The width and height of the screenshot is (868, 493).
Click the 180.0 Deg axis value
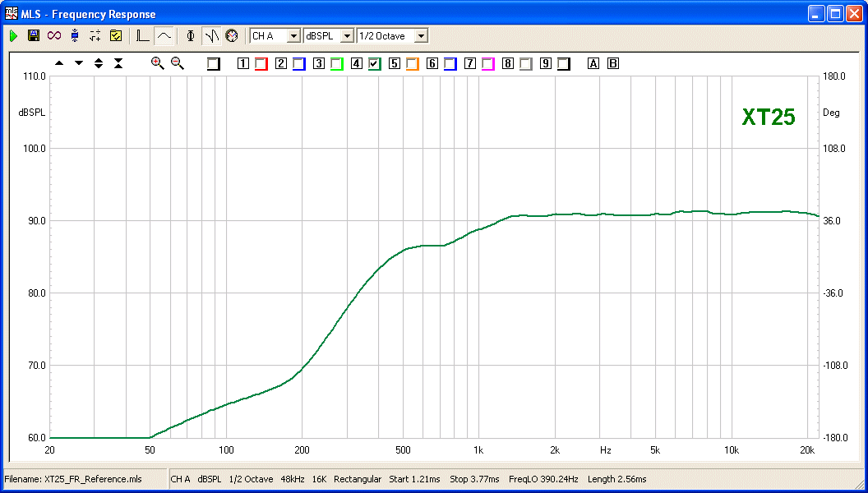(x=834, y=76)
